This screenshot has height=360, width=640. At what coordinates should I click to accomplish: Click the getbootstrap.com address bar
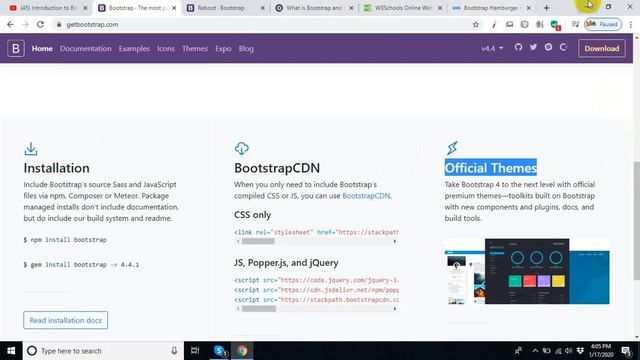[x=261, y=24]
